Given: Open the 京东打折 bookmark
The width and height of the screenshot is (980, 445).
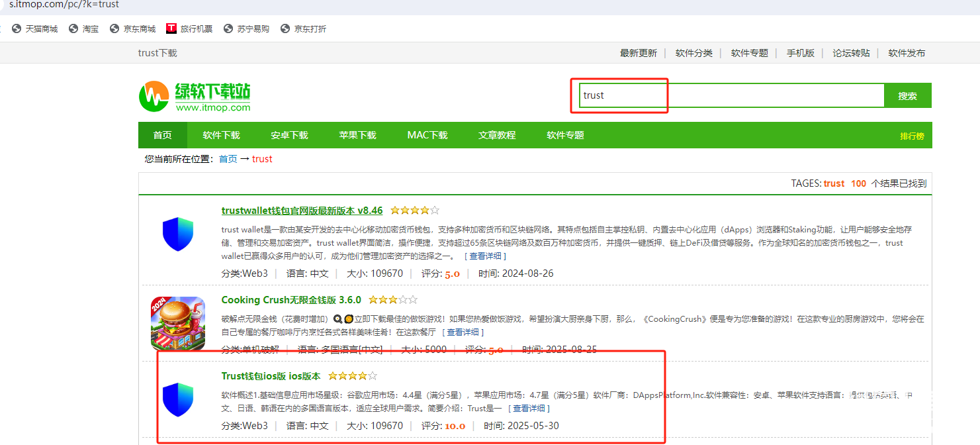Looking at the screenshot, I should pyautogui.click(x=304, y=29).
